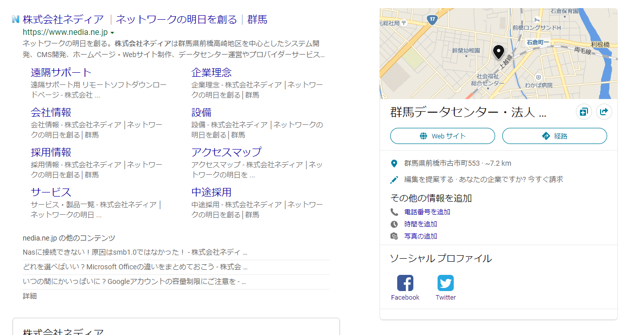Open the 遠隔サポート sitelink
This screenshot has width=644, height=335.
(61, 72)
